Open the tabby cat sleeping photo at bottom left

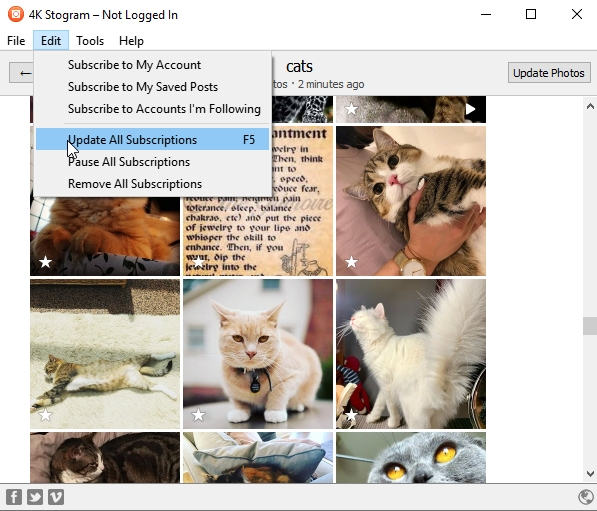105,458
